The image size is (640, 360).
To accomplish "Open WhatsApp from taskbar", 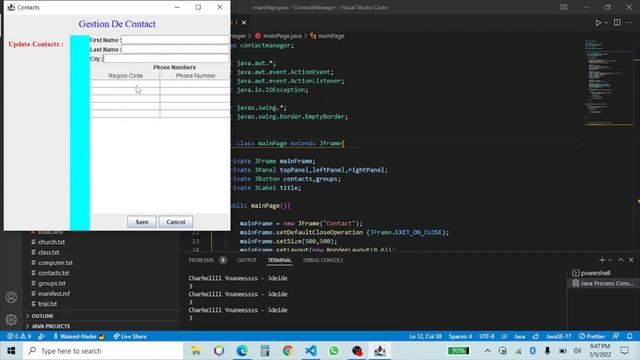I will (334, 351).
